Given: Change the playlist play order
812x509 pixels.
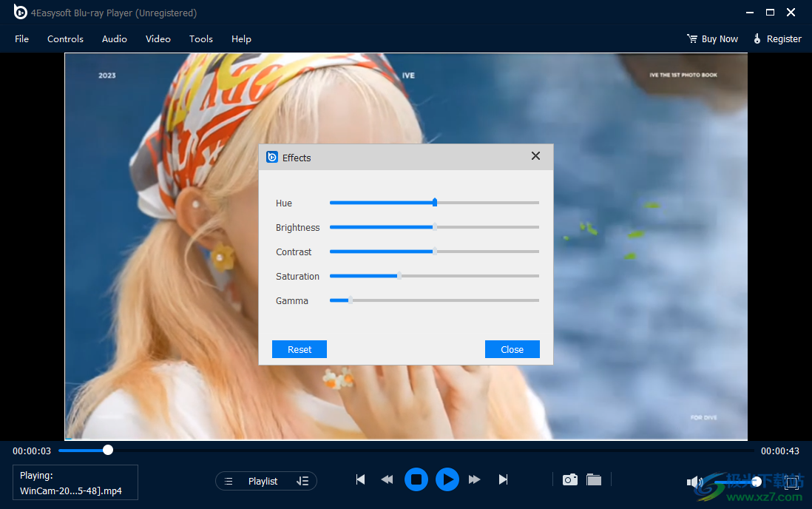Looking at the screenshot, I should tap(303, 480).
